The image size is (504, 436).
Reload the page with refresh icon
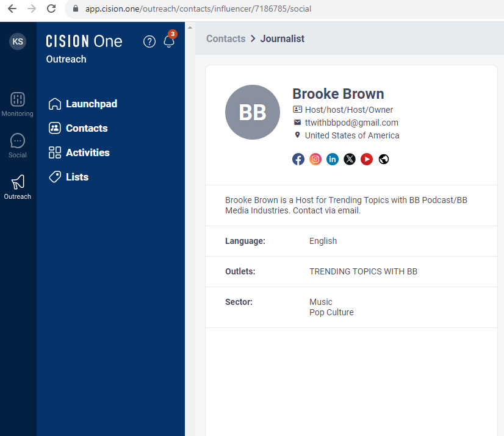pos(51,9)
